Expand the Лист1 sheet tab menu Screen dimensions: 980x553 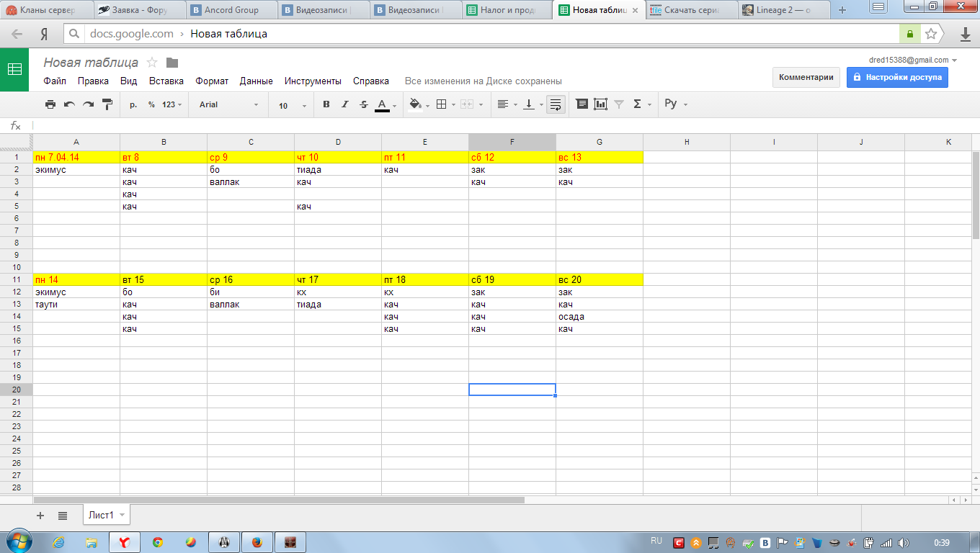pyautogui.click(x=122, y=516)
